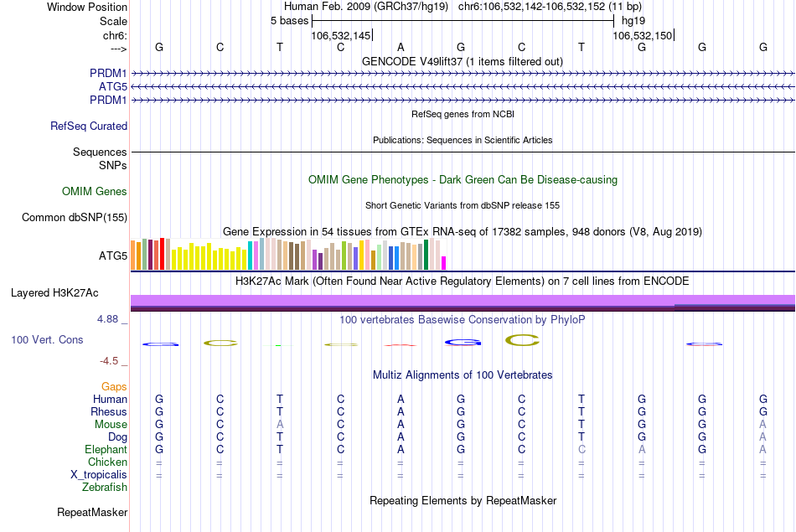Viewport: 796px width, 532px height.
Task: Click the '5 bases' scale bar label
Action: [289, 21]
